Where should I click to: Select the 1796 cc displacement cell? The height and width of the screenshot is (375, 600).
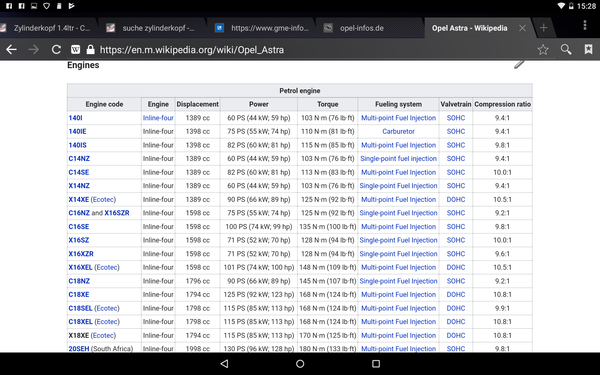coord(197,281)
